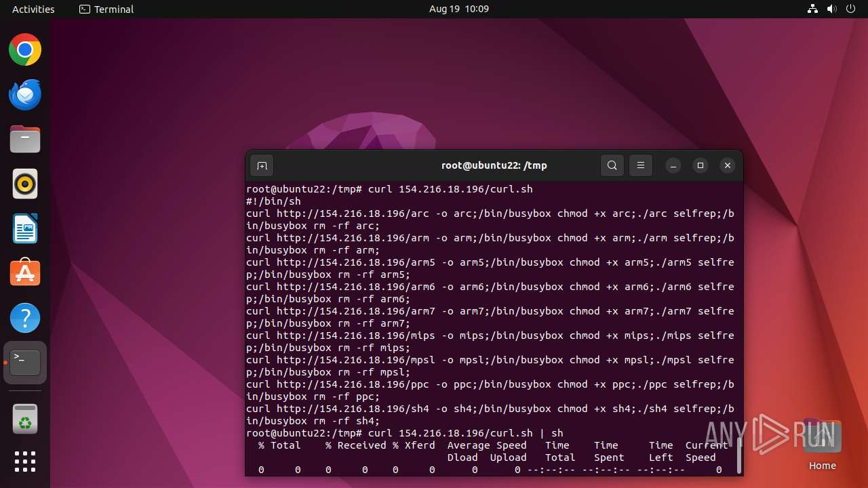
Task: Show Applications grid
Action: 25,462
